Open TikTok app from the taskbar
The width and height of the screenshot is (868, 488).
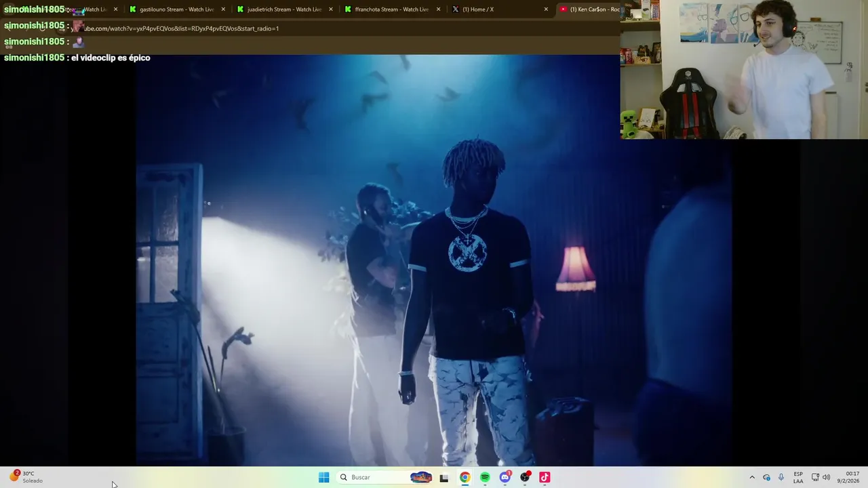pos(545,477)
